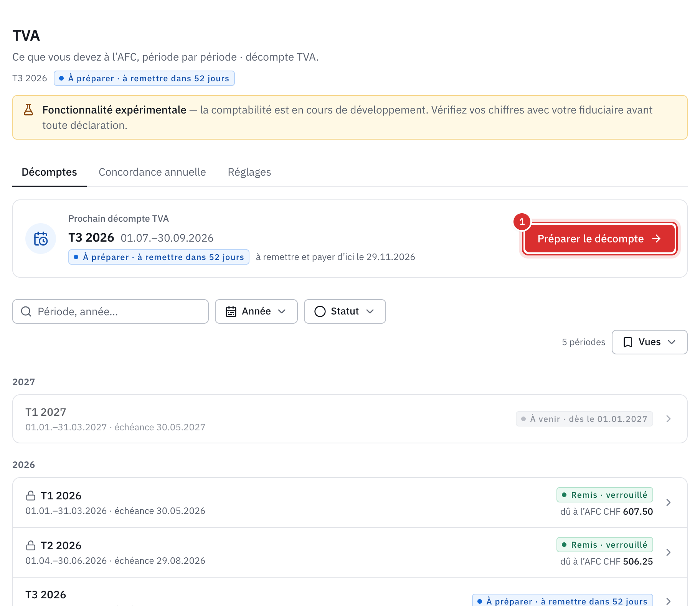Click the Remis verrouillé badge on T1 2026
The height and width of the screenshot is (606, 700).
tap(605, 495)
